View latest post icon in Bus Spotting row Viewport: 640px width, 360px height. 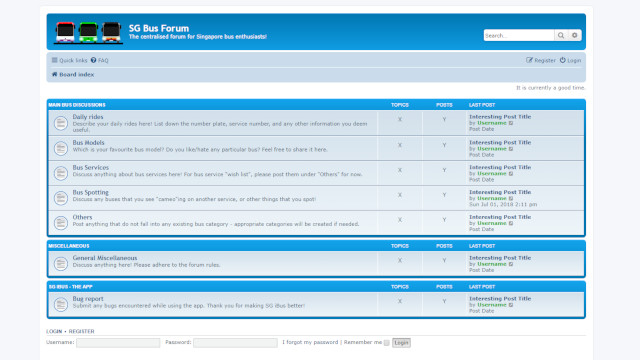511,198
